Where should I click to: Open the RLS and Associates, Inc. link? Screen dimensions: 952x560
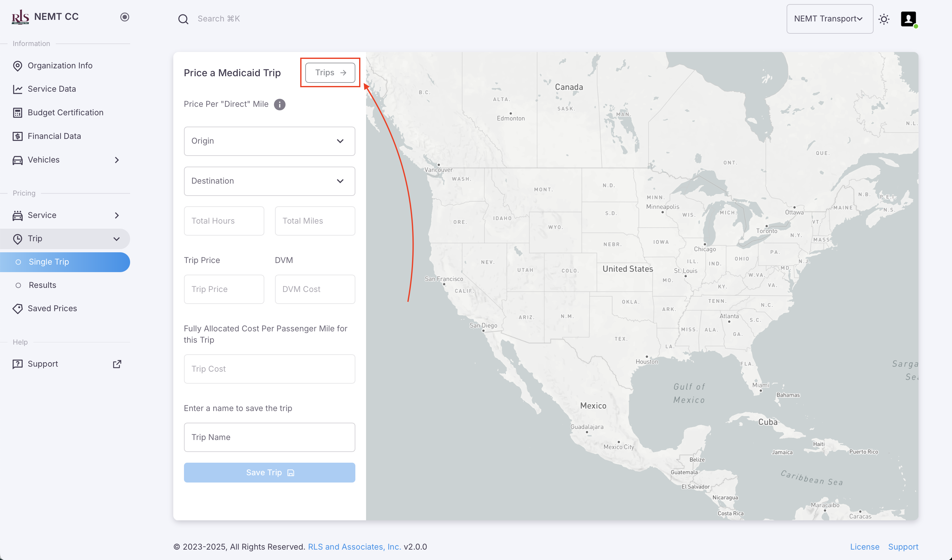click(354, 547)
